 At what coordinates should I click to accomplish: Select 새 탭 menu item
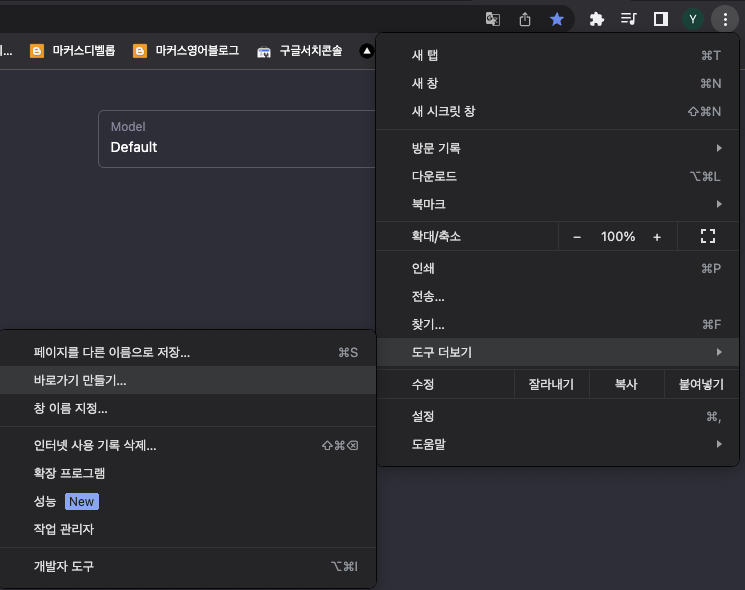click(558, 56)
